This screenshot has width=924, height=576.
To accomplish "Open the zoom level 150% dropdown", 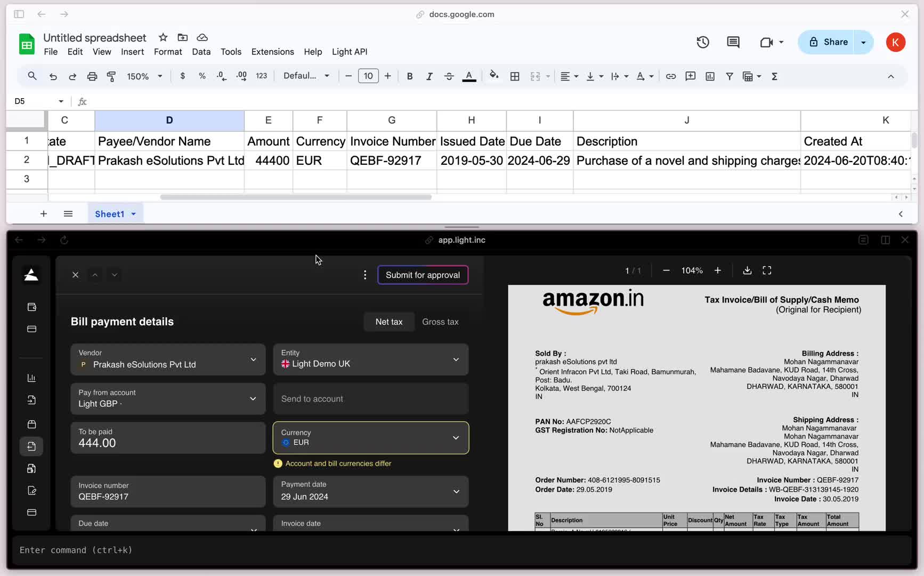I will tap(144, 76).
